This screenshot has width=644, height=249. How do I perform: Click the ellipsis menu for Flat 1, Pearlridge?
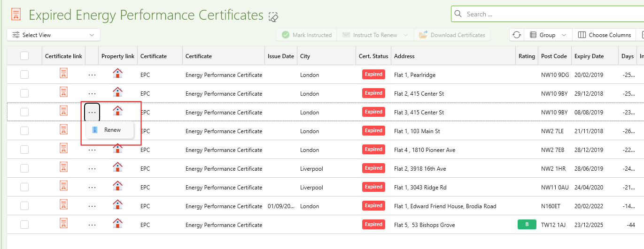pyautogui.click(x=92, y=75)
